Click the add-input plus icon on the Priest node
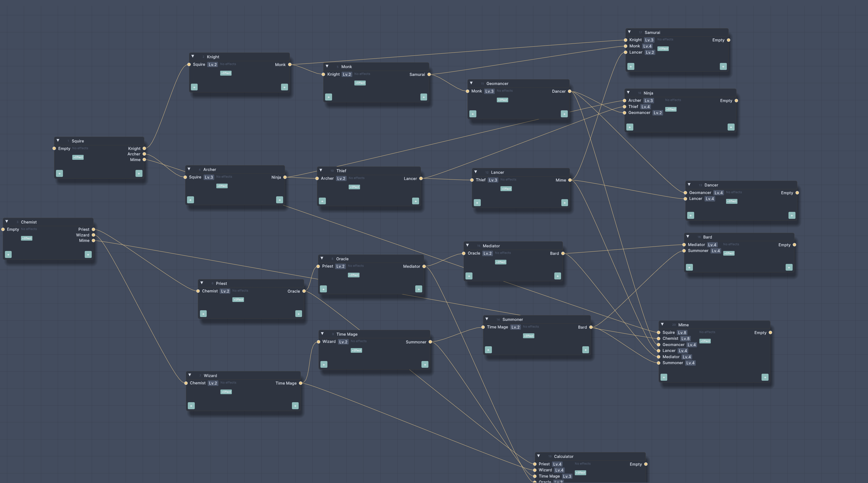 point(203,313)
